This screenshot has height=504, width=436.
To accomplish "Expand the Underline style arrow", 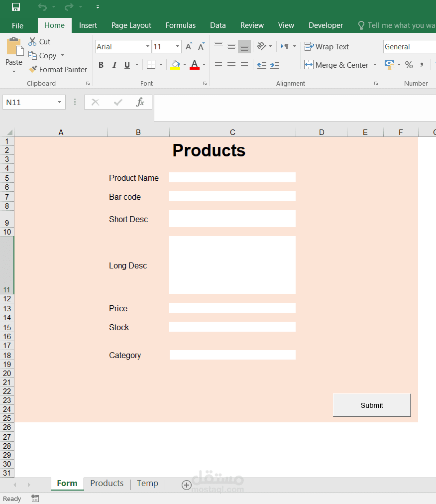I will coord(137,65).
